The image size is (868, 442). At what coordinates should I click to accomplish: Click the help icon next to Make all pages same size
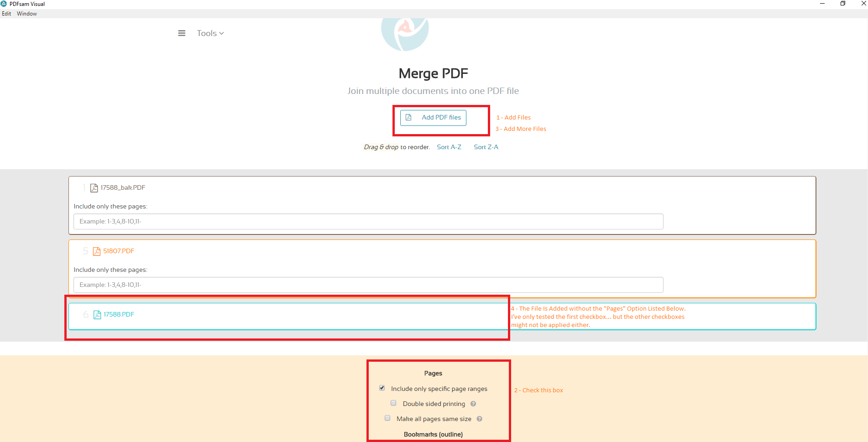click(479, 418)
